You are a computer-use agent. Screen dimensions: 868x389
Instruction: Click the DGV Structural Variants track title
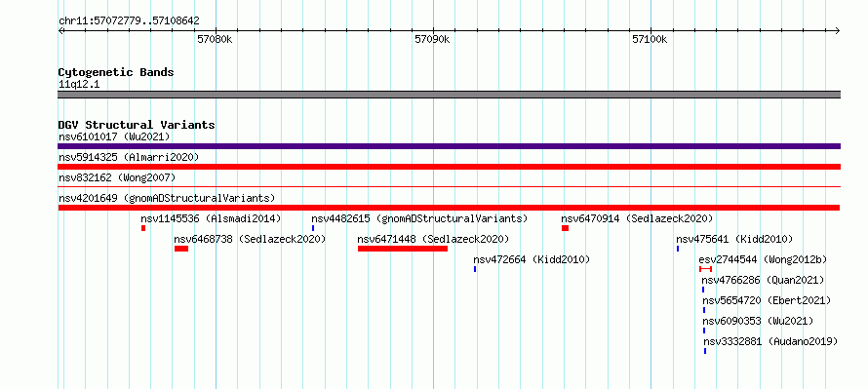[137, 125]
